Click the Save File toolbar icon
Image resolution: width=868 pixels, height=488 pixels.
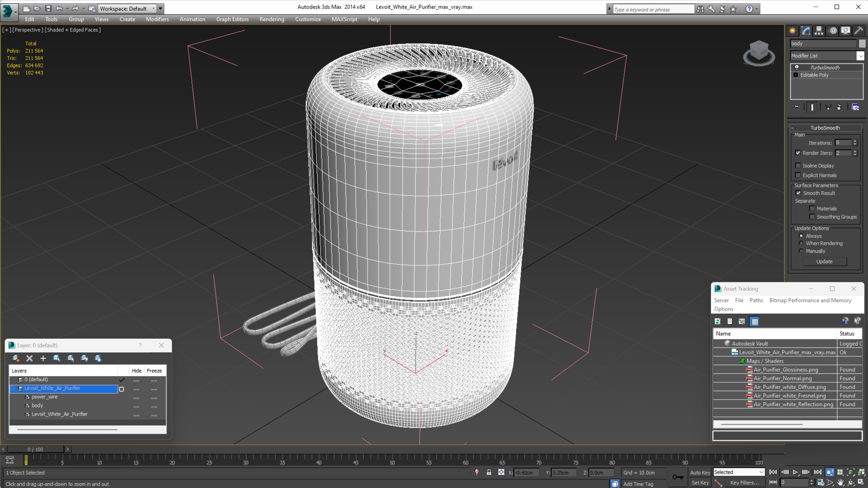(48, 9)
